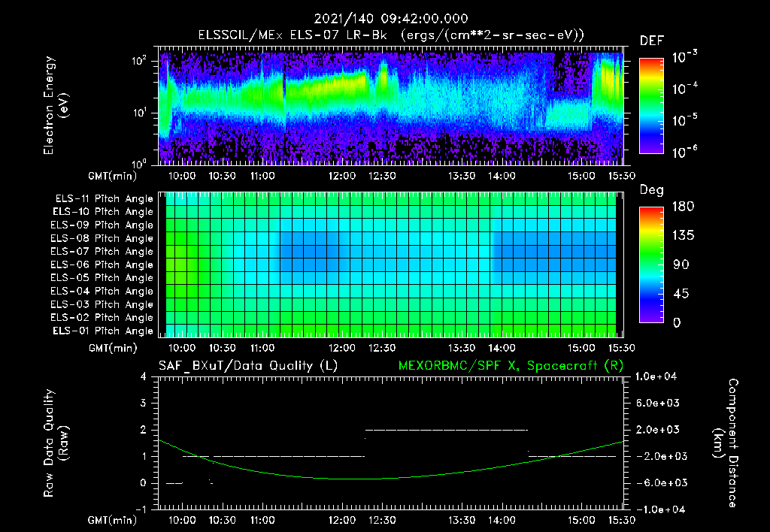Click GMT(min) label under the spectrogram panel
The image size is (770, 532).
(x=112, y=176)
